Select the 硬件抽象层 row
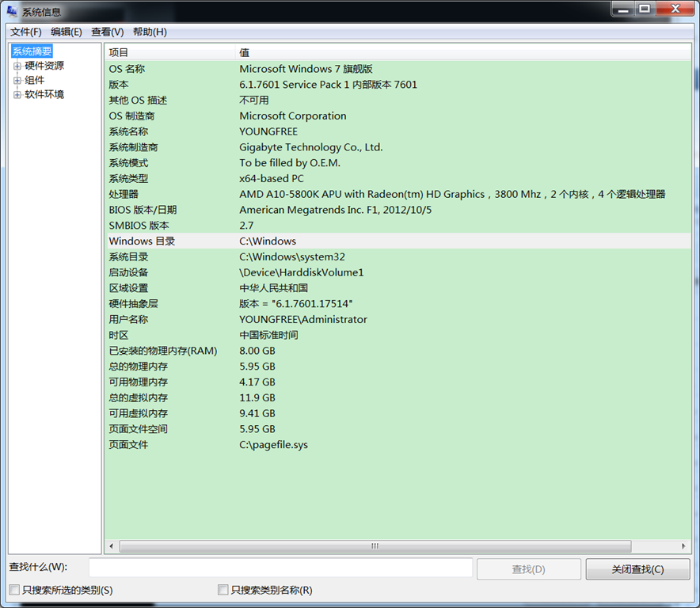Image resolution: width=700 pixels, height=608 pixels. (398, 303)
